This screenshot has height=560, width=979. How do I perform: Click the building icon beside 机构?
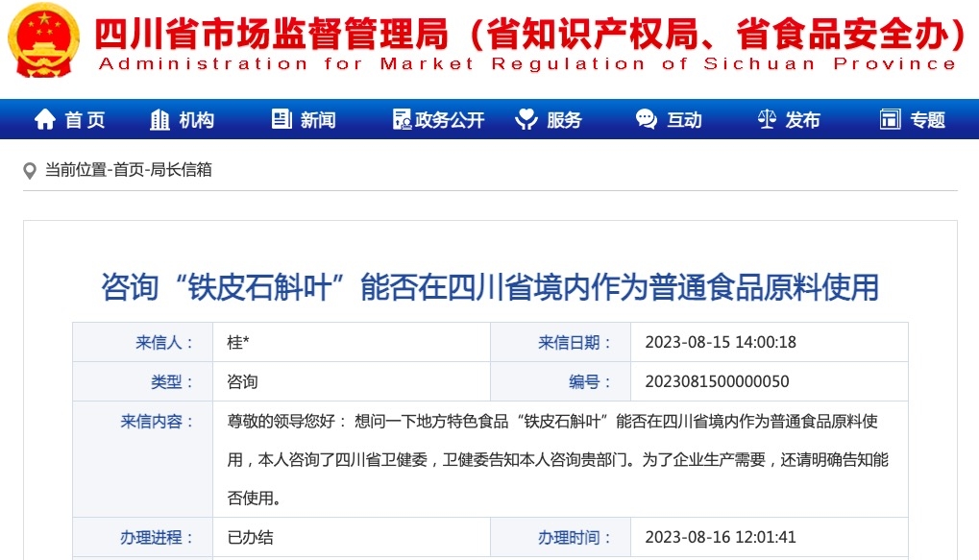[159, 120]
